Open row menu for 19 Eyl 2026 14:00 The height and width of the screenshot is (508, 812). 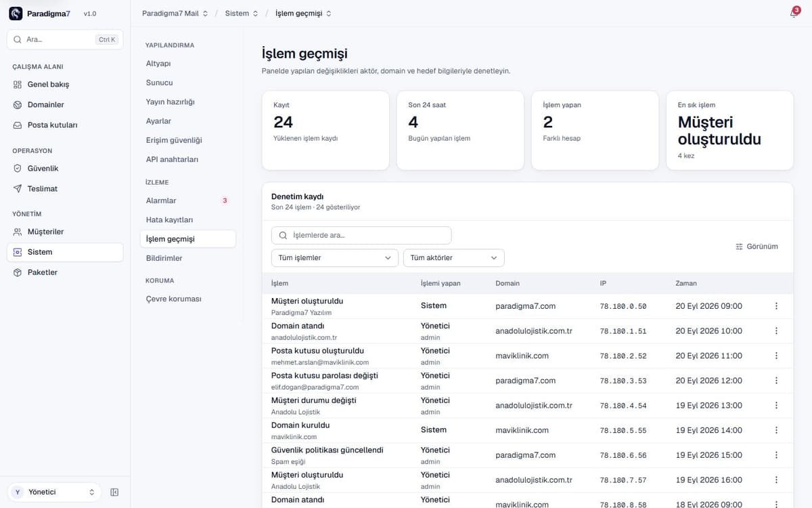tap(776, 430)
